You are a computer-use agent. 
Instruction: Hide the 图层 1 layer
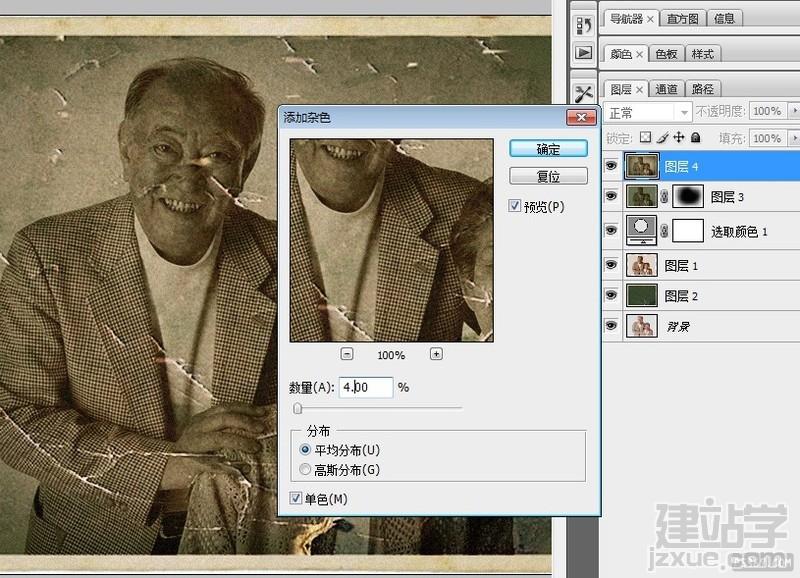[611, 265]
